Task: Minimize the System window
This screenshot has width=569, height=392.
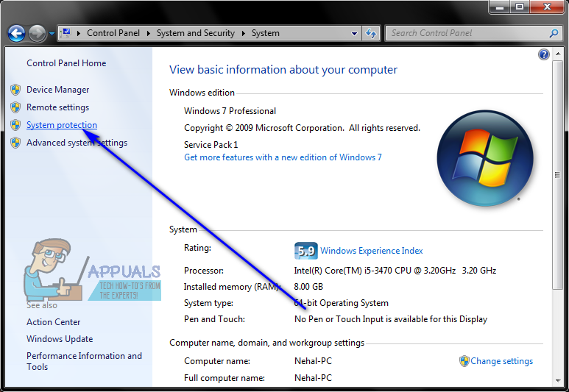Action: (x=500, y=7)
